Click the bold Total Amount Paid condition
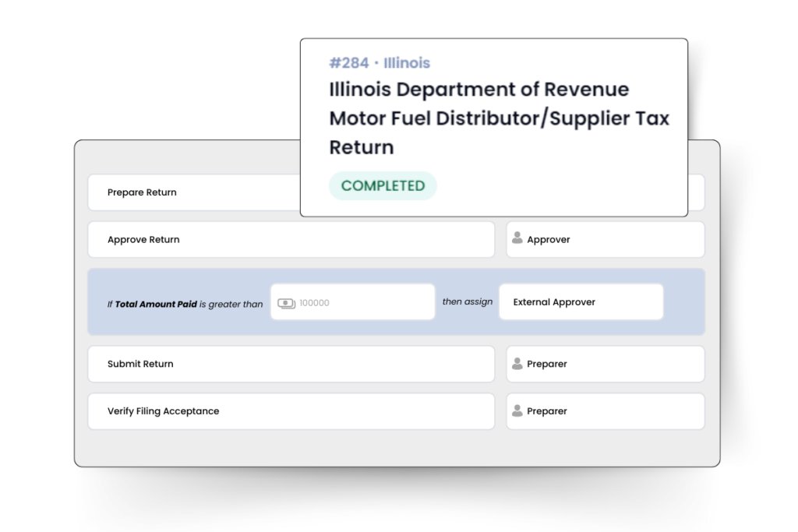 [155, 305]
